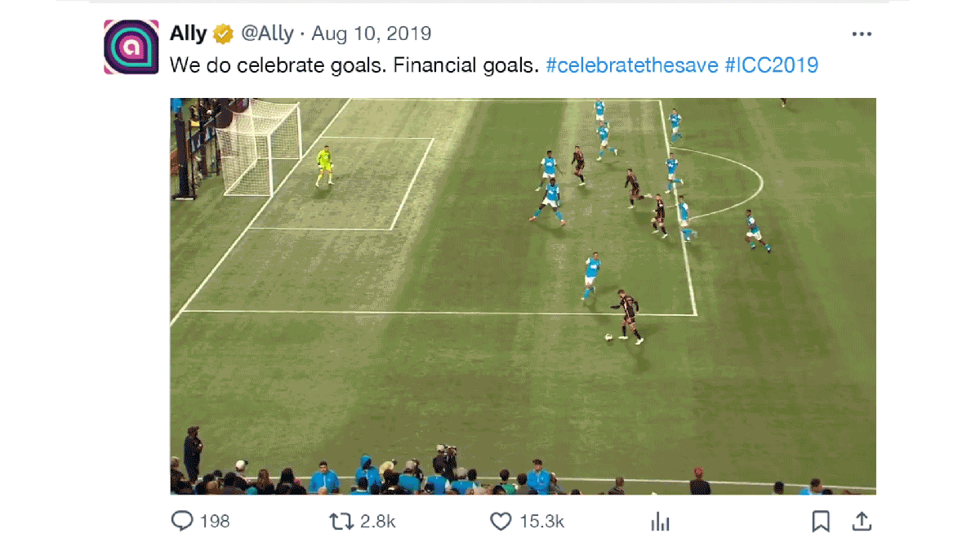Open the Aug 10, 2019 timestamp
The image size is (980, 551).
pyautogui.click(x=372, y=34)
